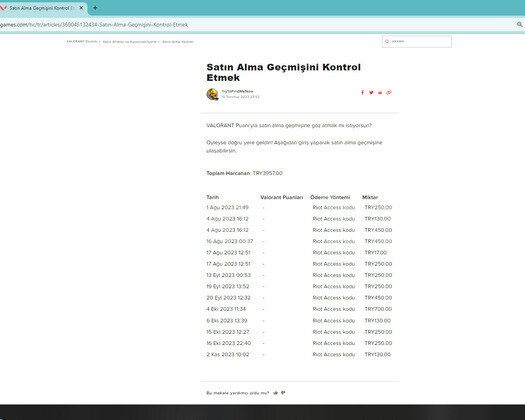Focus the browser address bar URL
This screenshot has width=525, height=420.
point(94,24)
